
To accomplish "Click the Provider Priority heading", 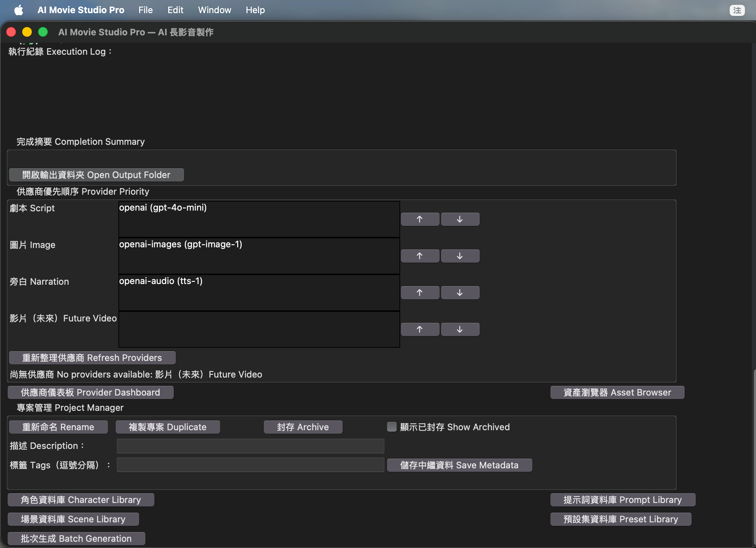I will pos(83,192).
